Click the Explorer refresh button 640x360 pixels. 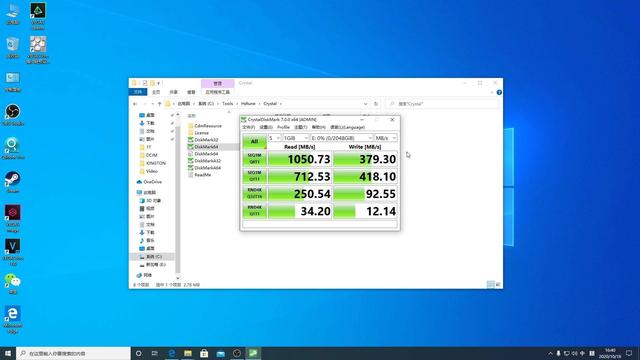tap(376, 104)
